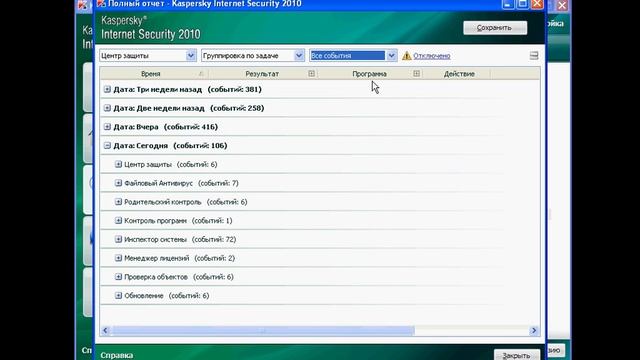Click the horizontal scrollbar right arrow
The image size is (640, 360).
[534, 331]
